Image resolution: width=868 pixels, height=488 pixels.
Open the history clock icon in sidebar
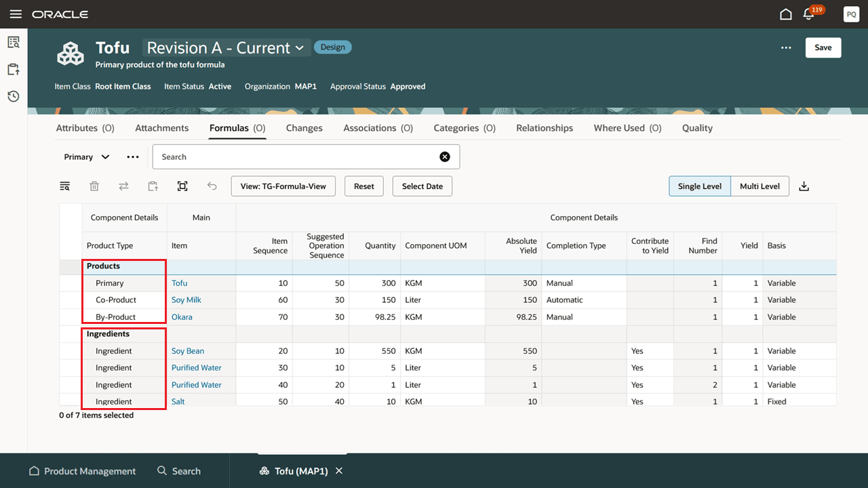click(x=14, y=96)
